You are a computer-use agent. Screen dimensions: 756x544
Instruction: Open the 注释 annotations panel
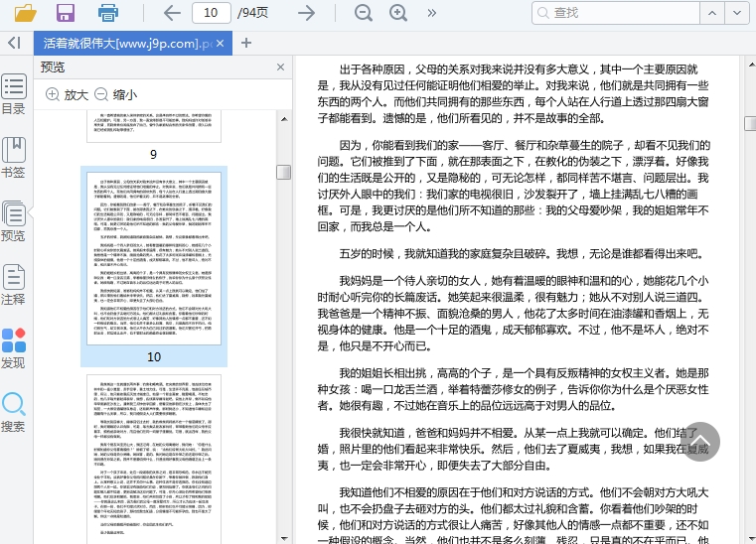14,285
